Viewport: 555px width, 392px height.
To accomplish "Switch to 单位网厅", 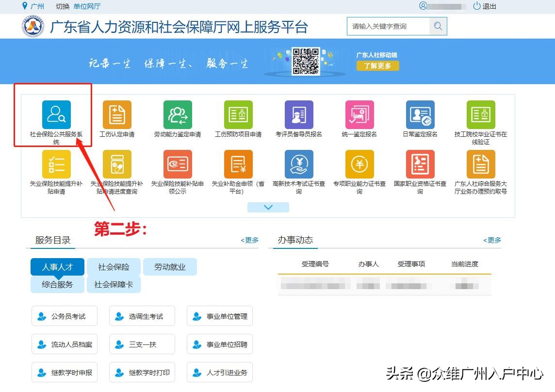I will pos(87,6).
